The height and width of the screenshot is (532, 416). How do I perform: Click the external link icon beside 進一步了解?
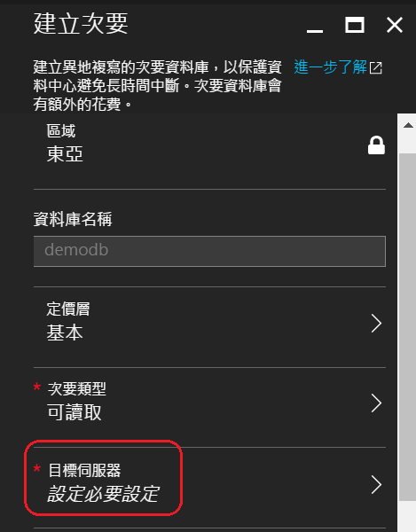(x=375, y=67)
